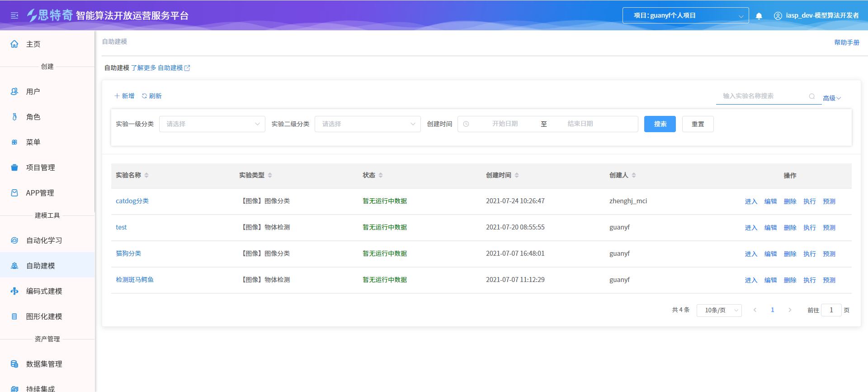Click the 图形化建模 sidebar icon
The image size is (868, 392).
[x=14, y=316]
